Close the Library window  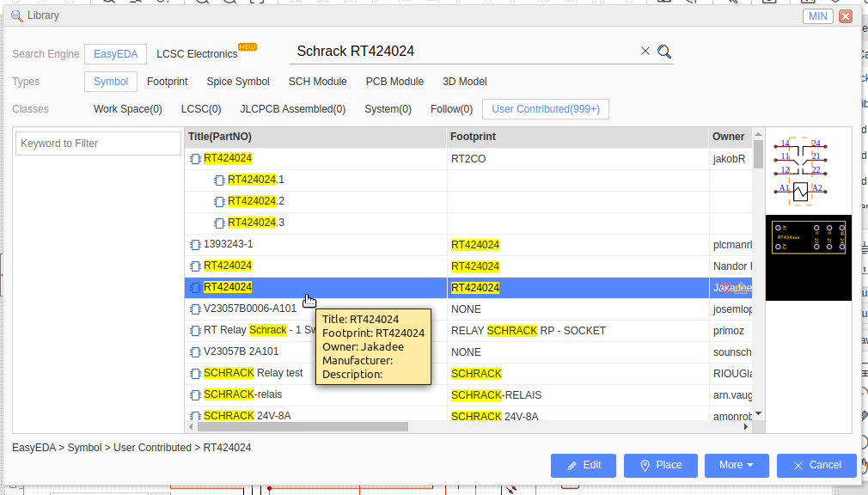click(x=846, y=16)
